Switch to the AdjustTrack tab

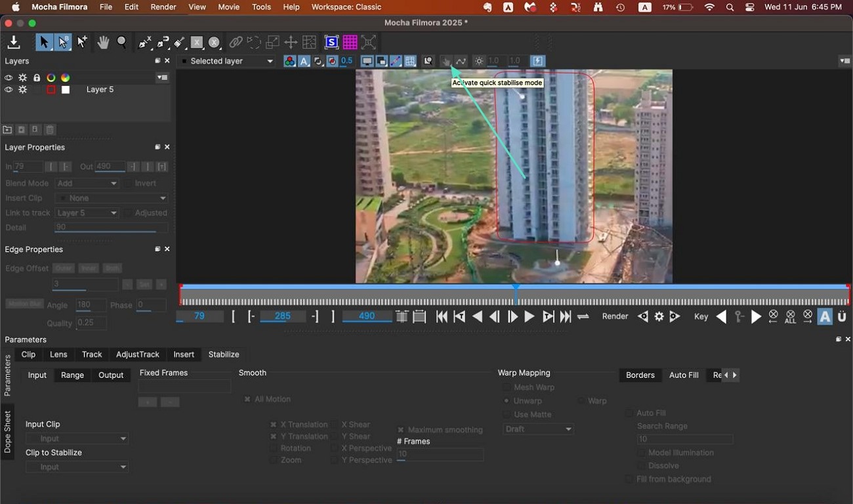138,354
